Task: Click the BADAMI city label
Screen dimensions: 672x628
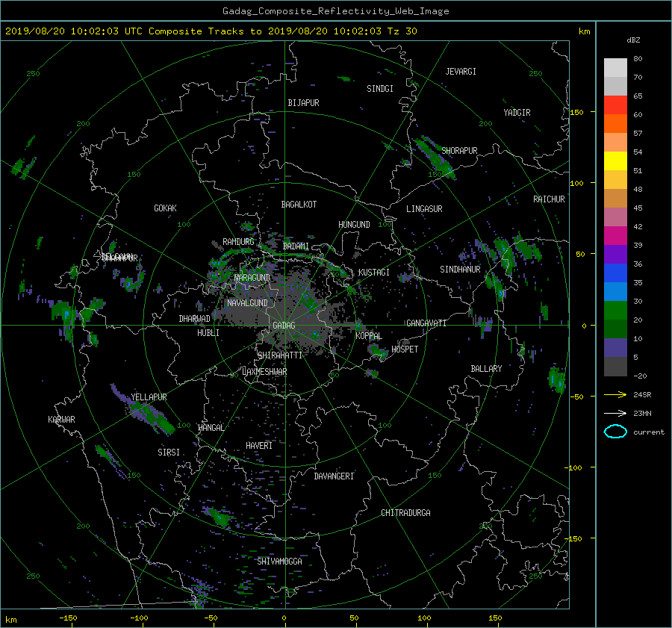Action: (296, 246)
